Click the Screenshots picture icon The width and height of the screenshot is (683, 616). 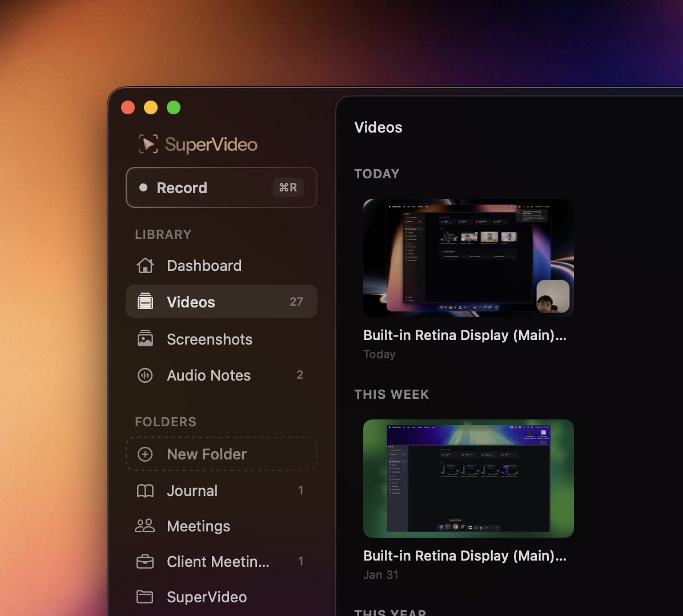click(x=145, y=339)
